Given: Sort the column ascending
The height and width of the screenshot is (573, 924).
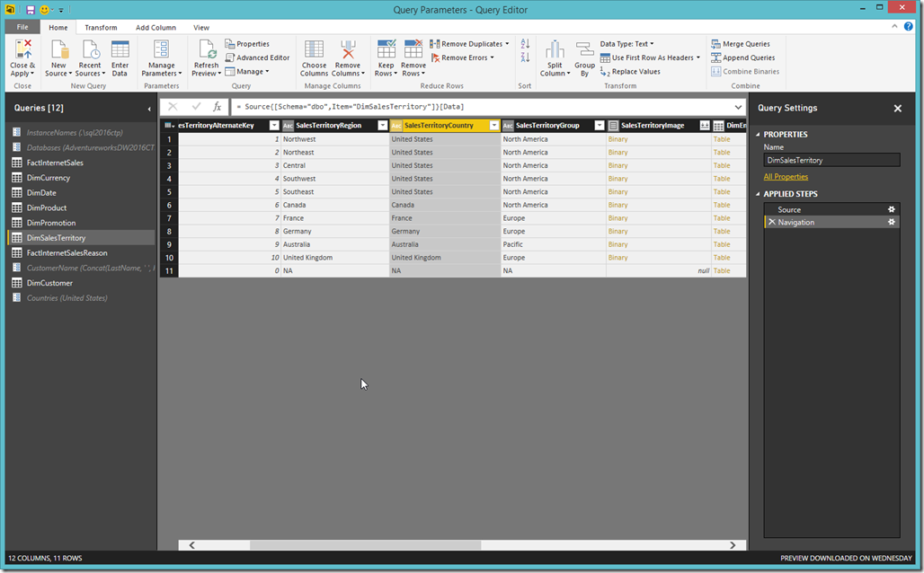Looking at the screenshot, I should (x=525, y=44).
